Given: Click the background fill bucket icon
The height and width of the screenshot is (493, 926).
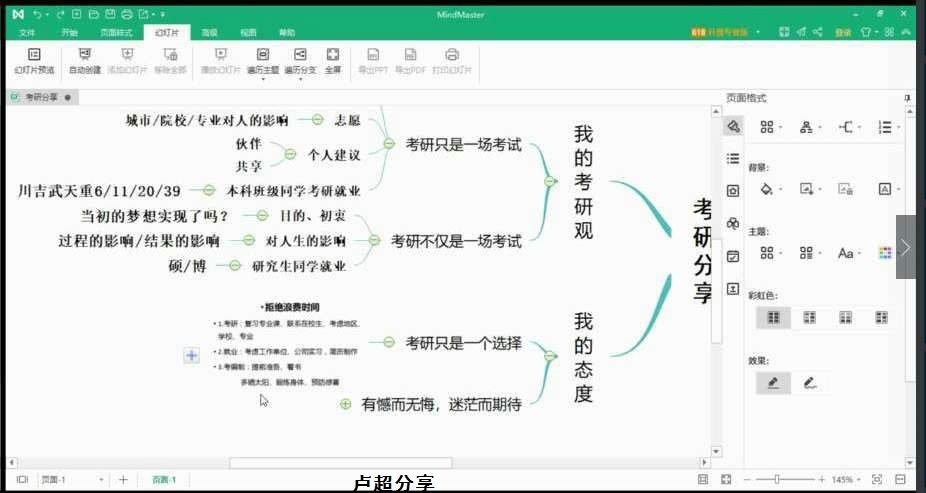Looking at the screenshot, I should pos(767,188).
